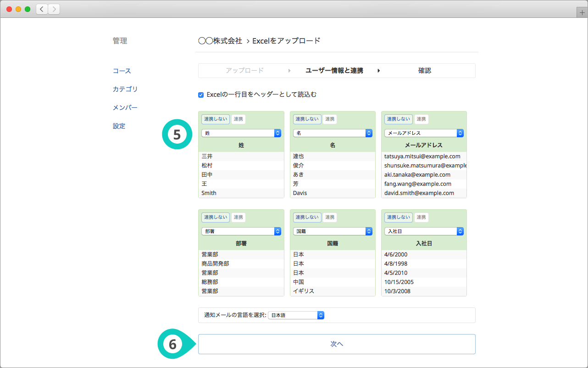Open コース in the sidebar
The width and height of the screenshot is (588, 368).
point(122,71)
